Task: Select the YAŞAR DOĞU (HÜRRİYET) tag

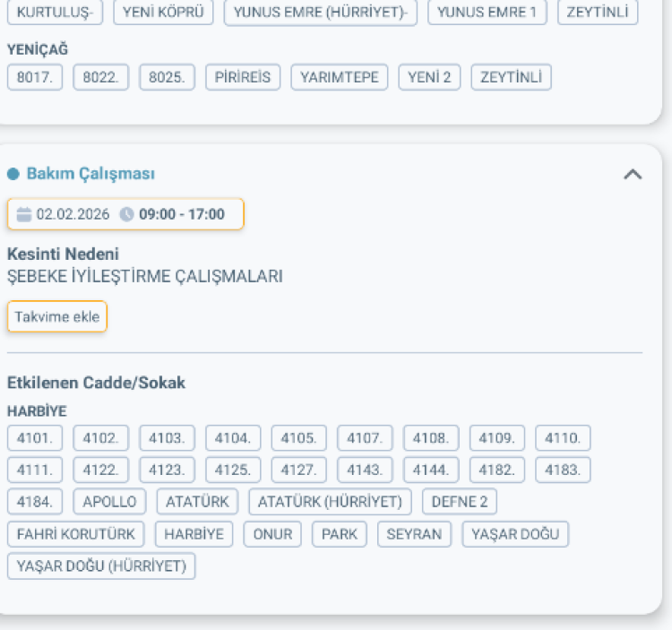Action: coord(101,566)
